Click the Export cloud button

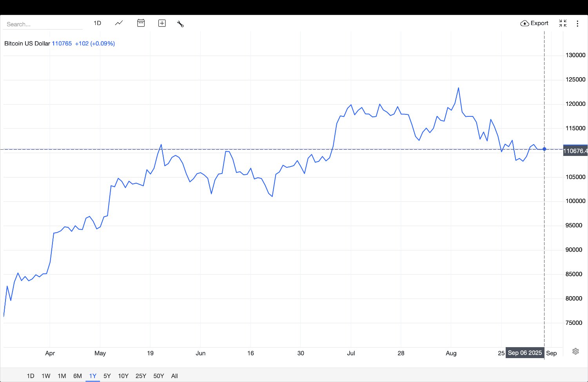(x=534, y=23)
